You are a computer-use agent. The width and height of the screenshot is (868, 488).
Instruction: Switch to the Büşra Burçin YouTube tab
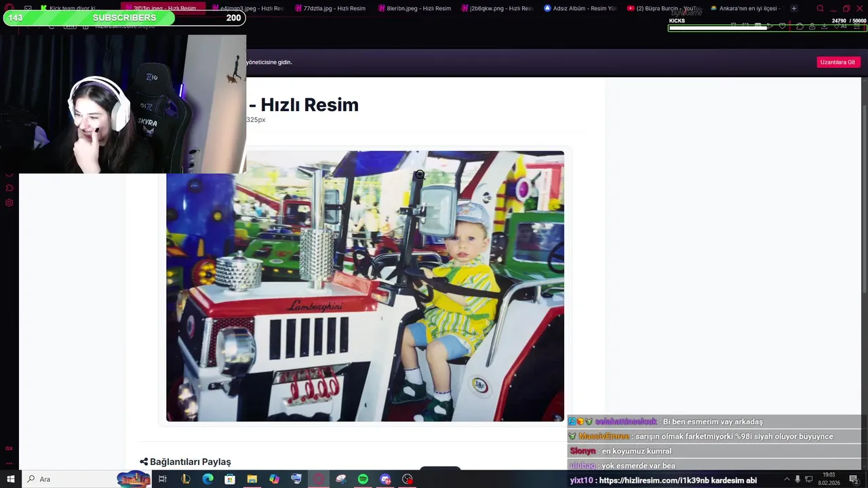point(663,8)
